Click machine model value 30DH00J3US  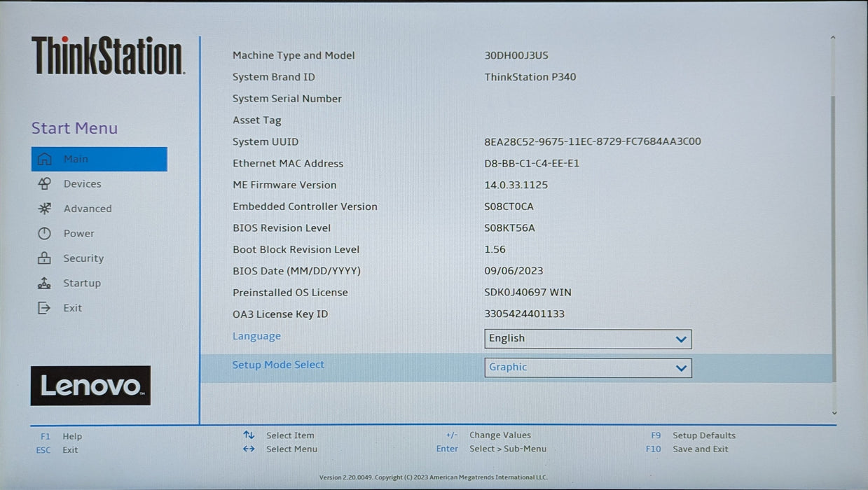[516, 55]
